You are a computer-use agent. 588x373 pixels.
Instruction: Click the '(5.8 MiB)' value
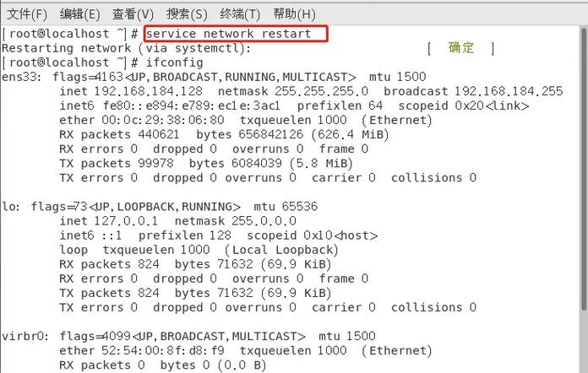pyautogui.click(x=321, y=163)
